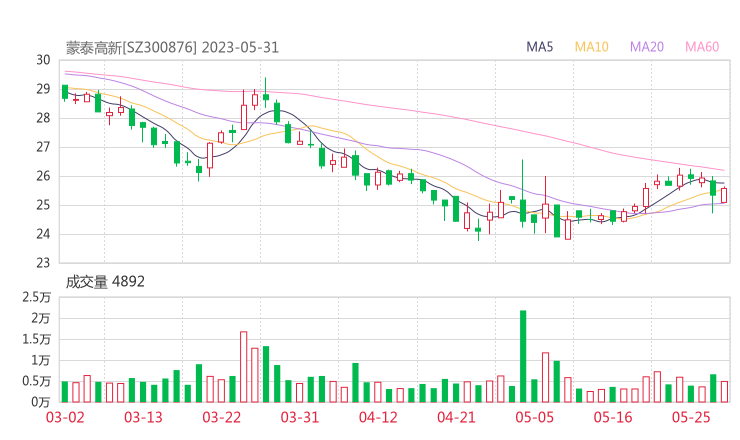
Task: Click the 0万 volume axis label
Action: [41, 402]
